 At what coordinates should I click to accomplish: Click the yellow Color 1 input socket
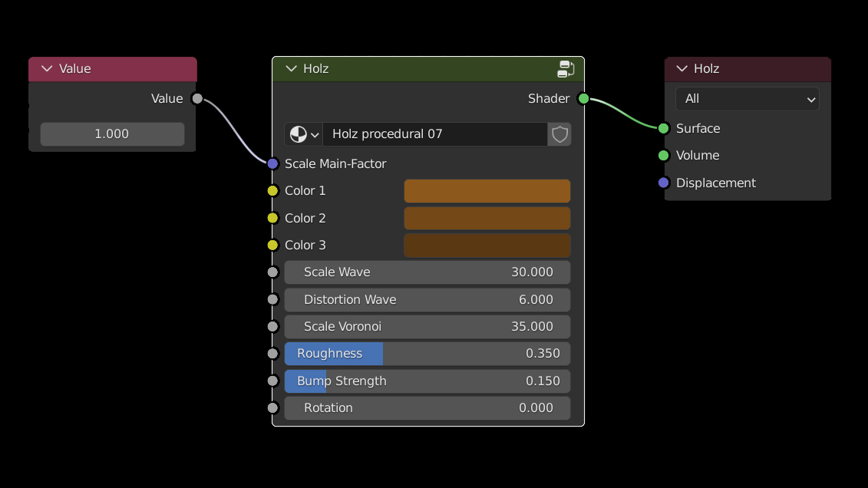pos(272,191)
